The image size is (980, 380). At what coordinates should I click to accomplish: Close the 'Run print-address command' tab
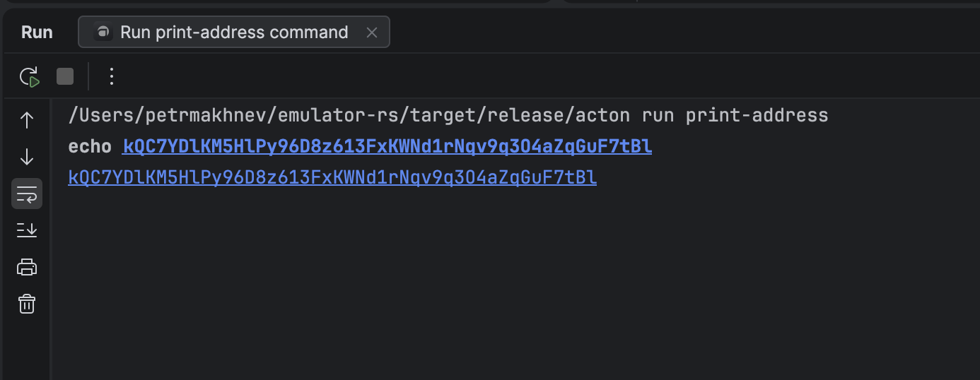point(372,32)
